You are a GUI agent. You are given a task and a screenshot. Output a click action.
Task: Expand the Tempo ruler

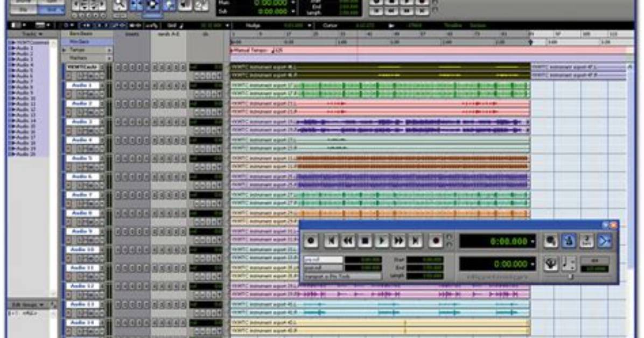click(x=64, y=50)
